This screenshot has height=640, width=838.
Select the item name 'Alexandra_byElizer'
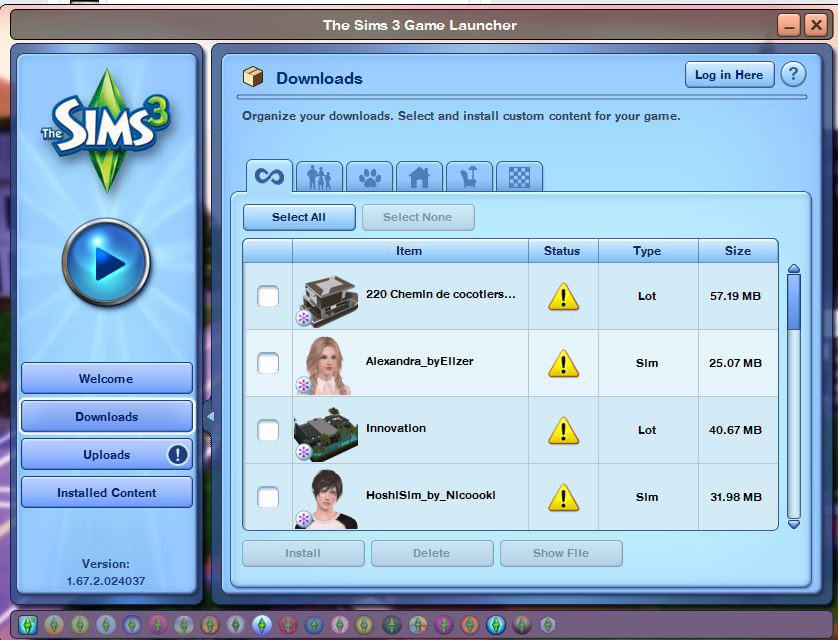(x=420, y=362)
